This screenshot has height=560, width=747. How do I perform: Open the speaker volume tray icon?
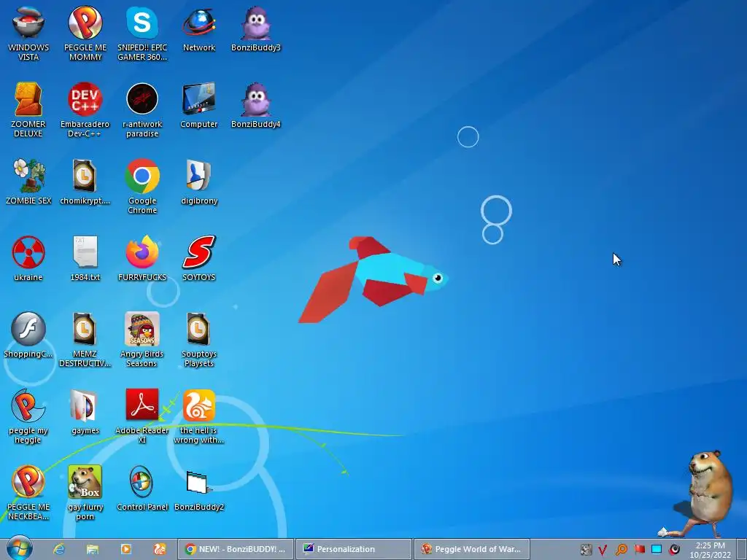pyautogui.click(x=675, y=550)
